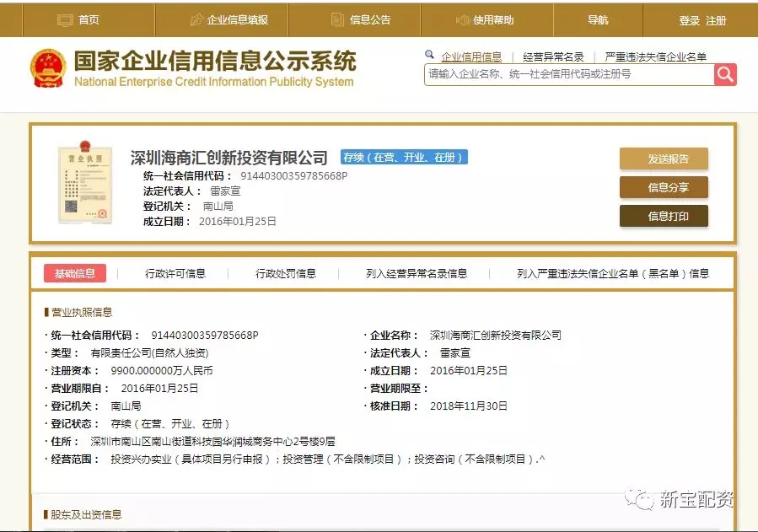
Task: Open the 列入经营异常名录信息 tab
Action: pos(417,273)
